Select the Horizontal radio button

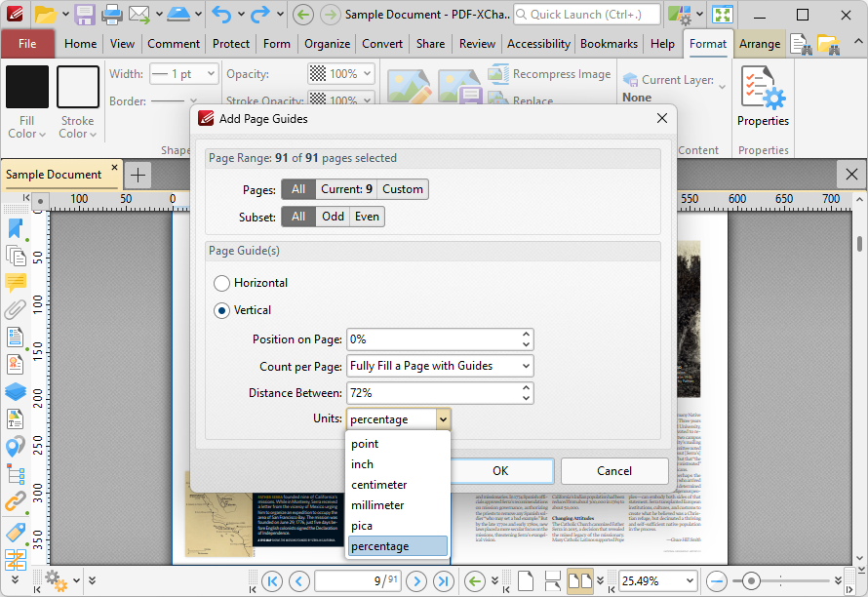pyautogui.click(x=222, y=283)
